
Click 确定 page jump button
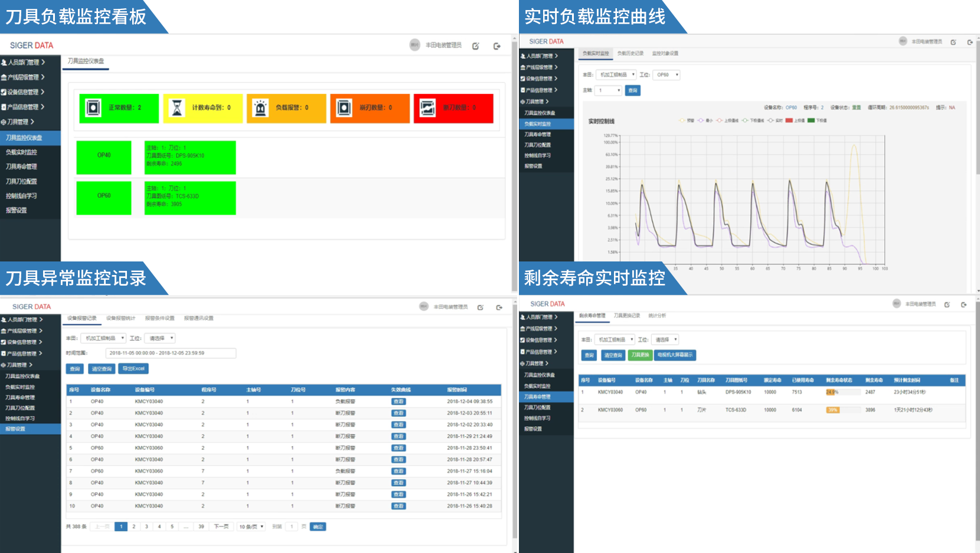[318, 526]
